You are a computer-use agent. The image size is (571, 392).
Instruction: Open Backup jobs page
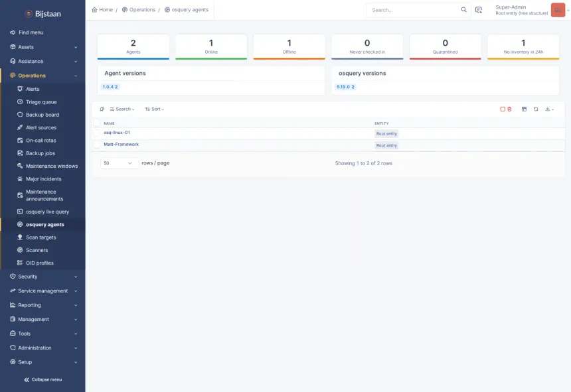pyautogui.click(x=41, y=153)
